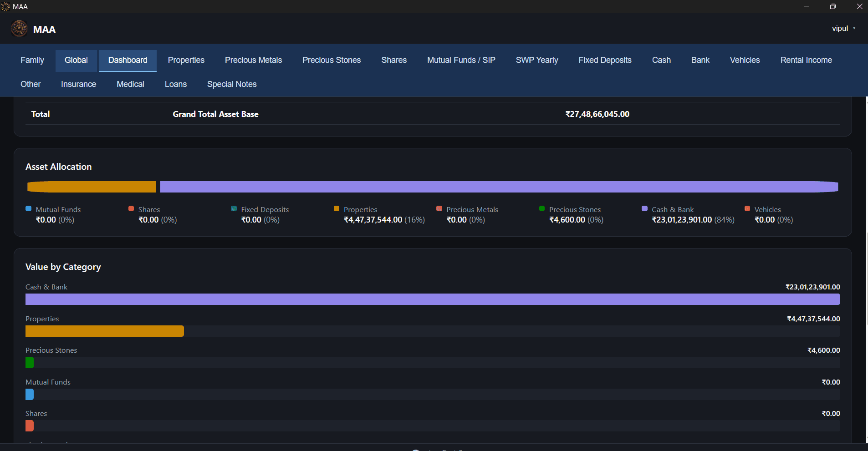The height and width of the screenshot is (451, 868).
Task: Click the purple Cash & Bank allocation segment
Action: tap(499, 187)
